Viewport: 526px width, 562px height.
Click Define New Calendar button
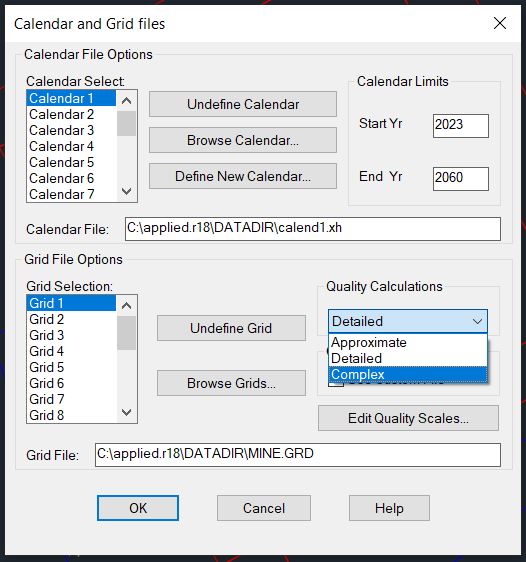tap(243, 176)
